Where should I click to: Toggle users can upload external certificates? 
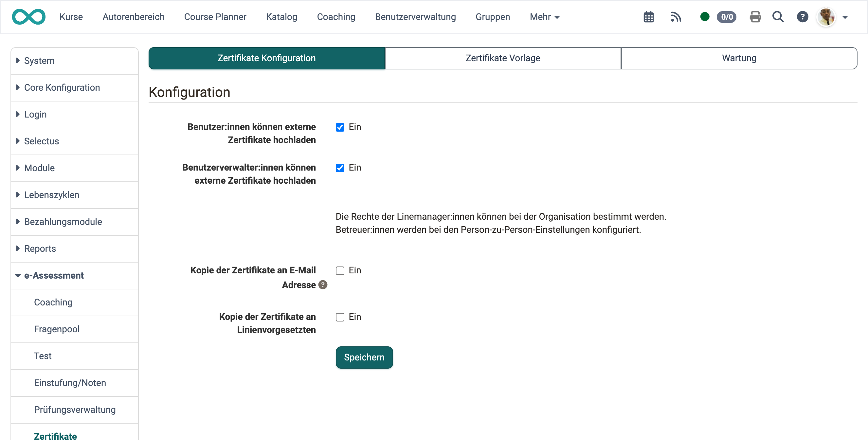tap(340, 127)
